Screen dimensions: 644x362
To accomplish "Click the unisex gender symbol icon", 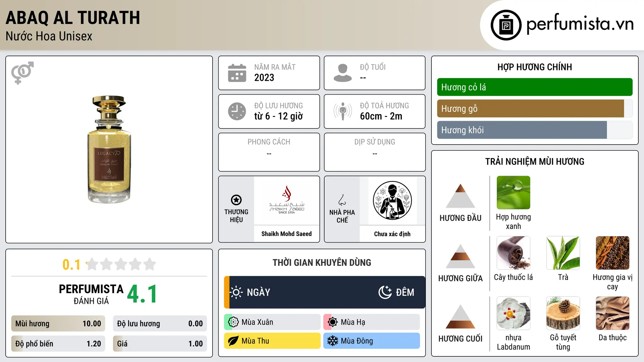I will 22,73.
